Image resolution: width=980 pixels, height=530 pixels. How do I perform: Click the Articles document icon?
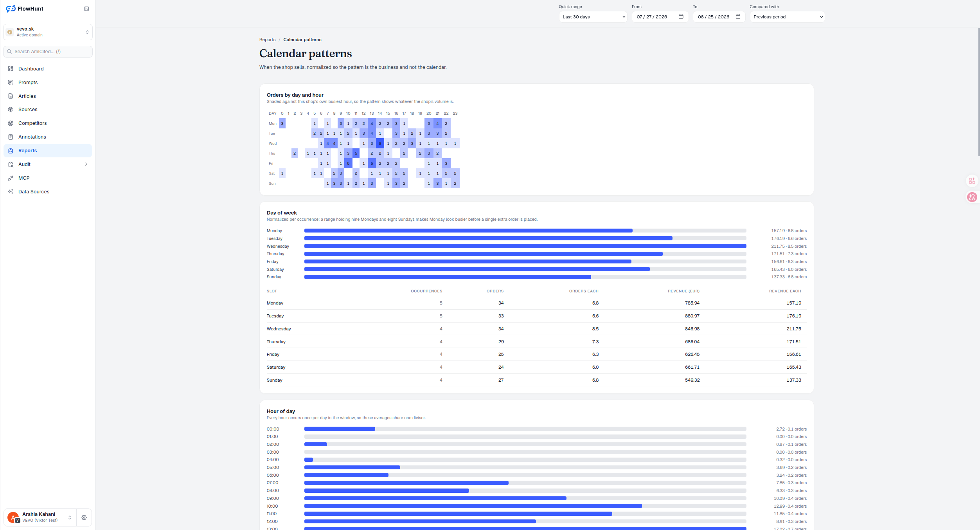point(11,96)
